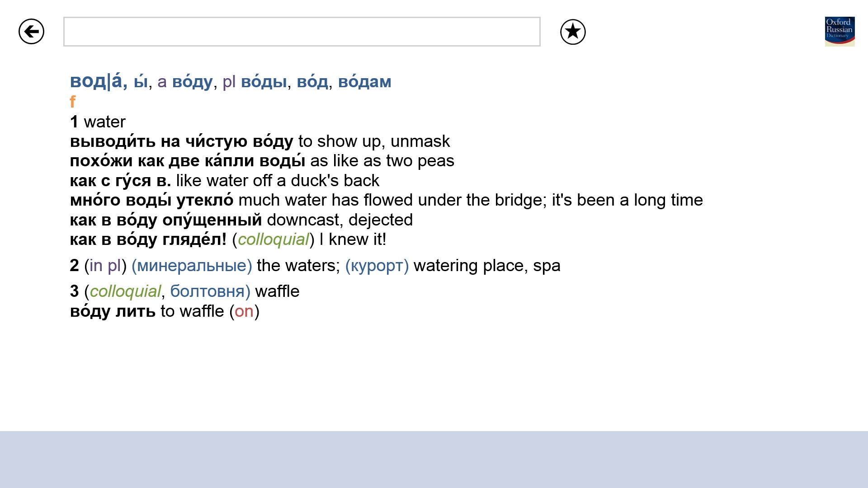Click the phrase как в во́ду опу́щенный
This screenshot has height=488, width=868.
tap(165, 220)
